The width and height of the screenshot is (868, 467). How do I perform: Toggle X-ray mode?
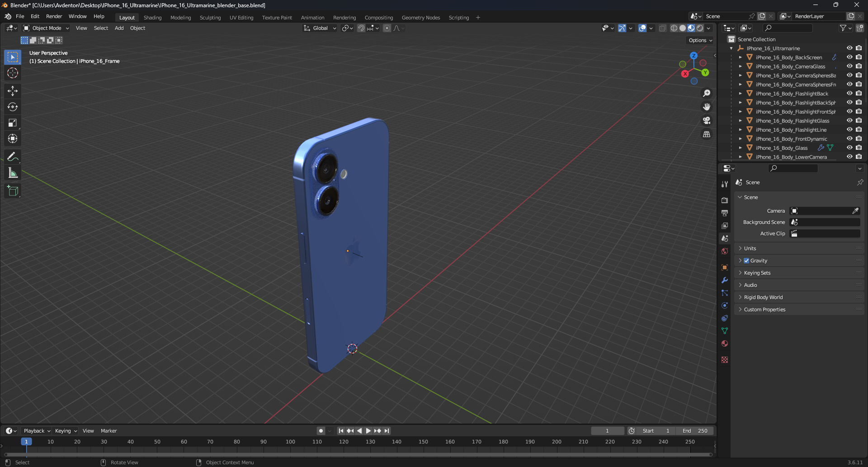pos(662,28)
